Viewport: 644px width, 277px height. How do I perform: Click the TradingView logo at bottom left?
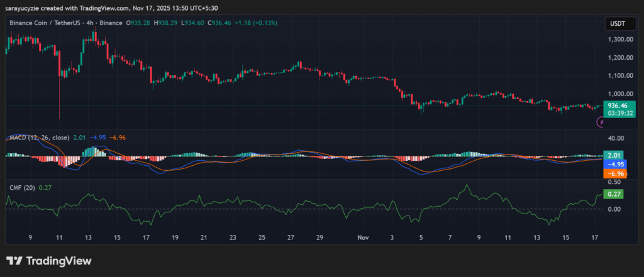click(39, 261)
